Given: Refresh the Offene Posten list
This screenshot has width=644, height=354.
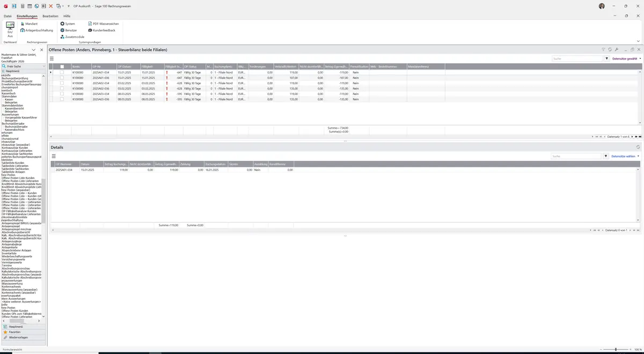Looking at the screenshot, I should click(x=610, y=49).
